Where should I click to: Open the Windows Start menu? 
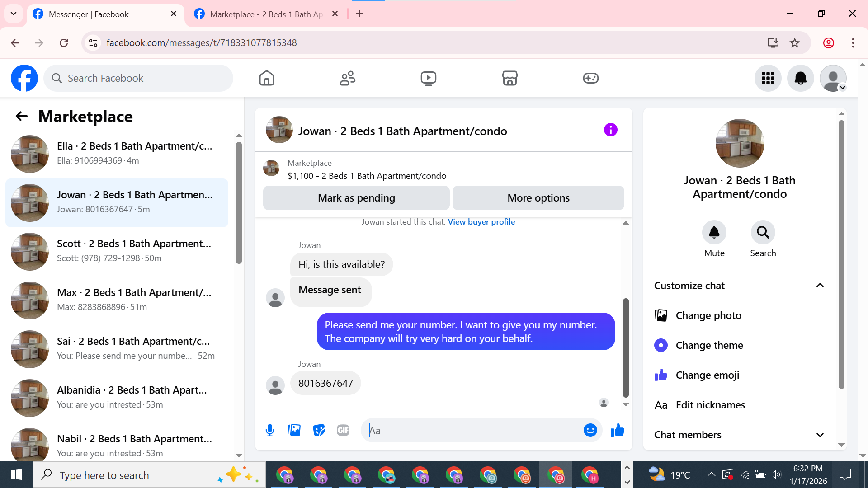coord(16,475)
